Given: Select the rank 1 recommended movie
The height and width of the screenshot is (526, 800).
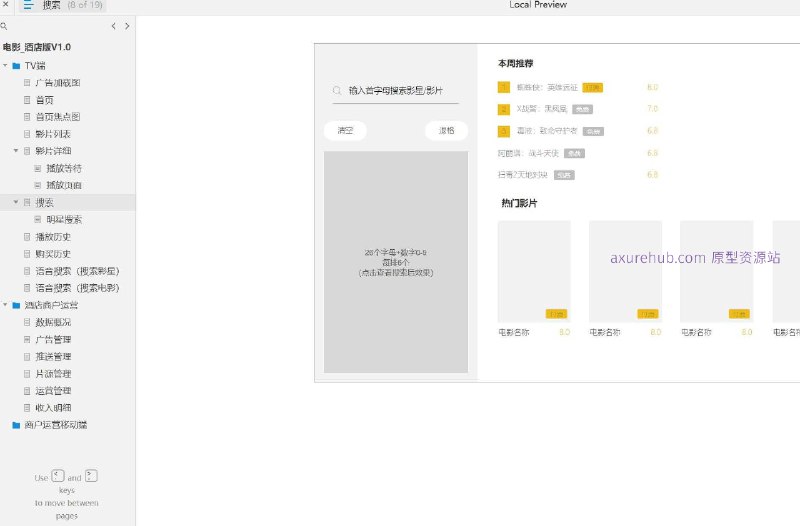Looking at the screenshot, I should pyautogui.click(x=547, y=88).
